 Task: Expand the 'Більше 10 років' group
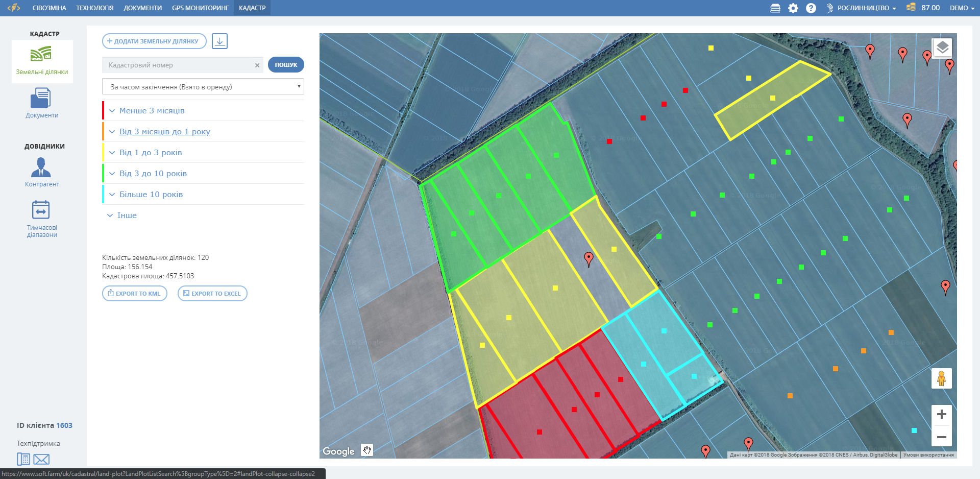[x=151, y=195]
